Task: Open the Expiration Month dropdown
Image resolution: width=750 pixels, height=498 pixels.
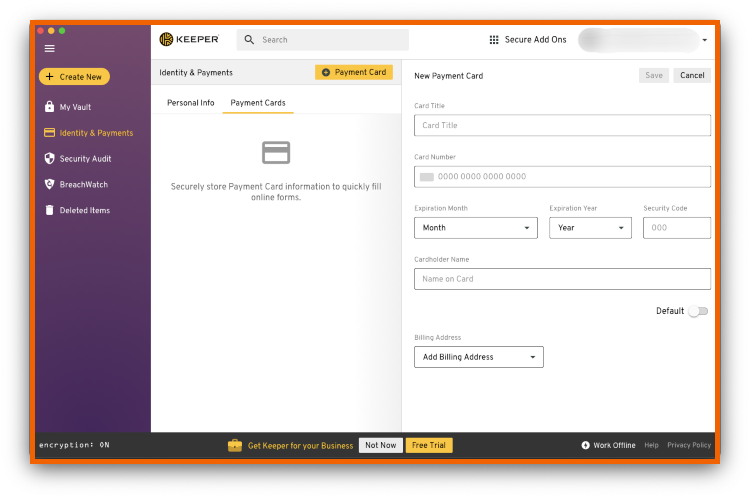Action: (x=476, y=228)
